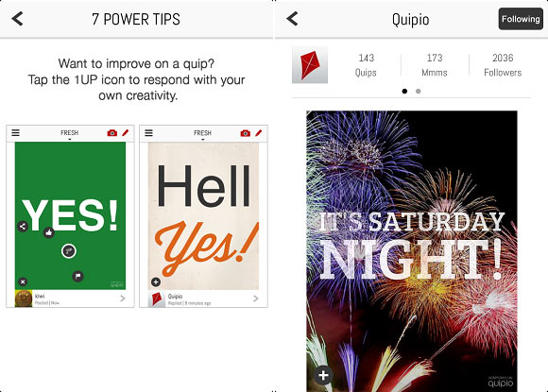Tap plus icon on Saturday Night quip

[x=323, y=376]
